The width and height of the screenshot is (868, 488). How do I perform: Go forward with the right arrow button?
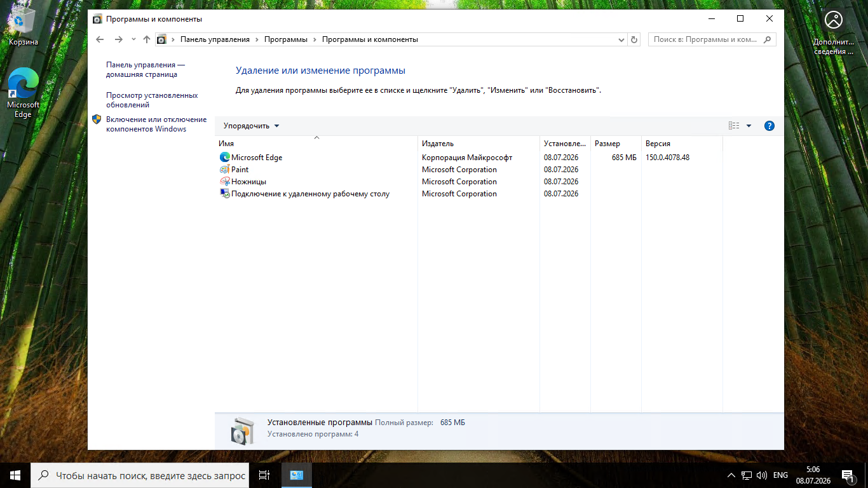click(x=118, y=39)
